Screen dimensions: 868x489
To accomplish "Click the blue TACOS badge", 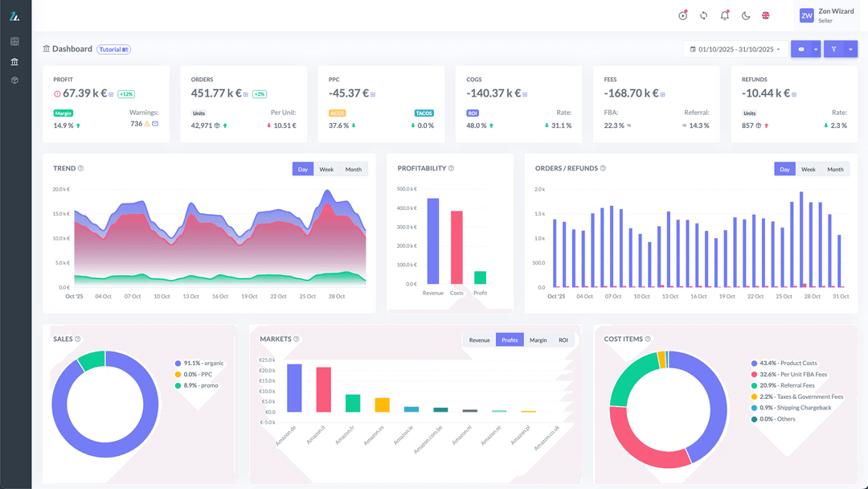I will click(424, 113).
